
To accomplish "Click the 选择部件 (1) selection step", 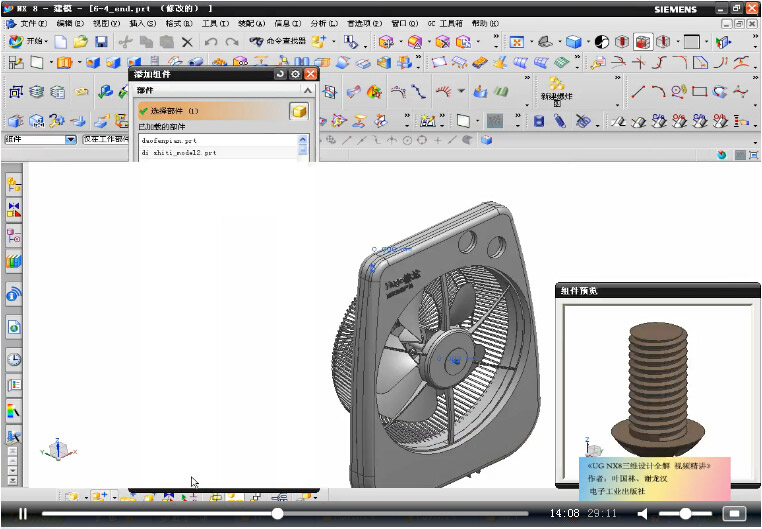I will coord(213,111).
